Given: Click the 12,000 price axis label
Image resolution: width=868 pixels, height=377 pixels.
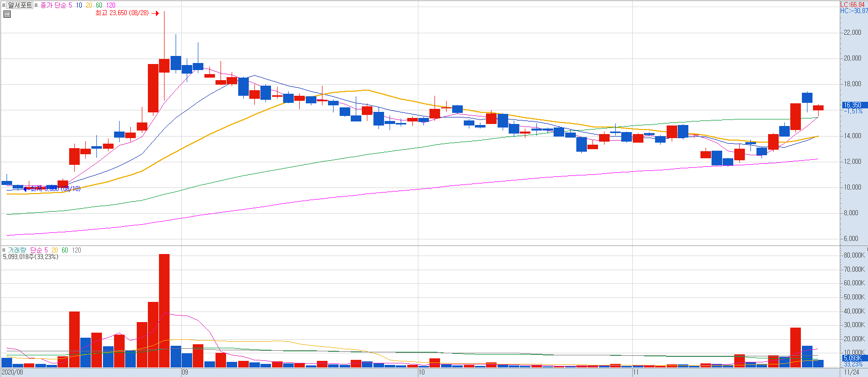Looking at the screenshot, I should [x=852, y=161].
